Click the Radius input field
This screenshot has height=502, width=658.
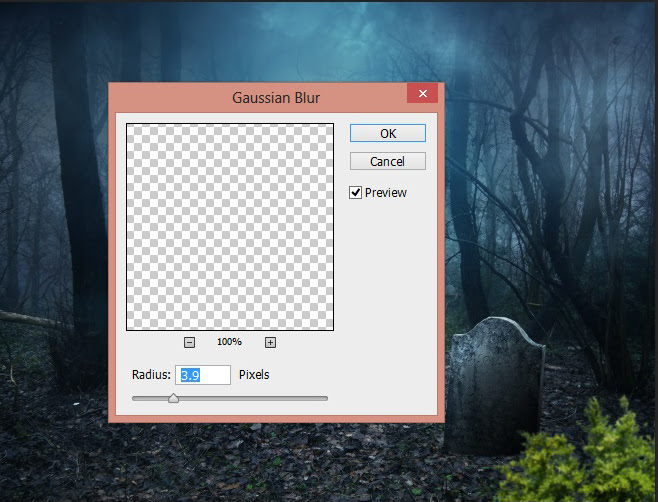point(203,375)
